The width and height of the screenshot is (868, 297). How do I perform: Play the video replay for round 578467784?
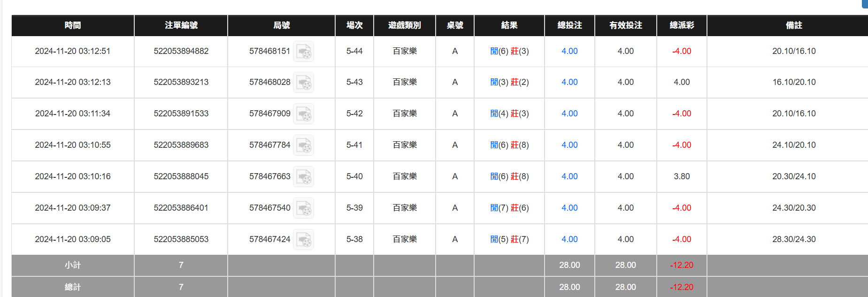click(303, 145)
